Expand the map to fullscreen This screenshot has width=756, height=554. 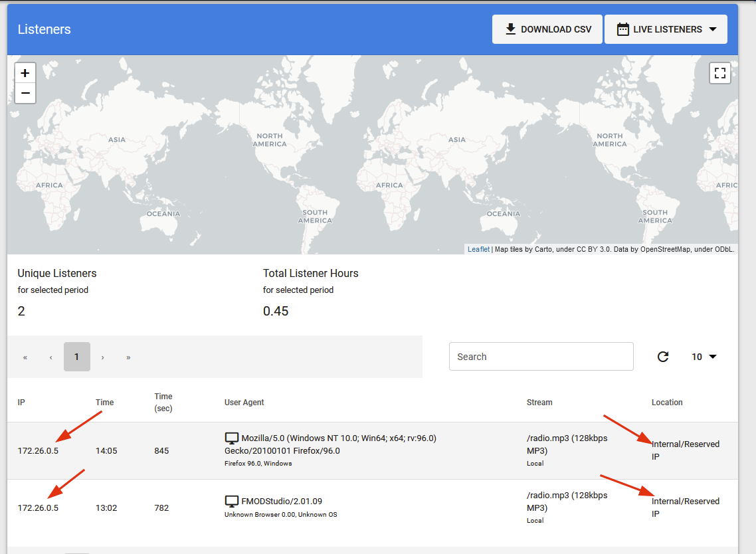(x=720, y=73)
